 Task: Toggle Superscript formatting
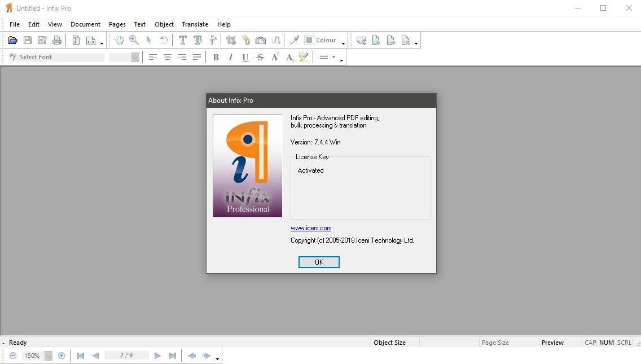pos(275,57)
